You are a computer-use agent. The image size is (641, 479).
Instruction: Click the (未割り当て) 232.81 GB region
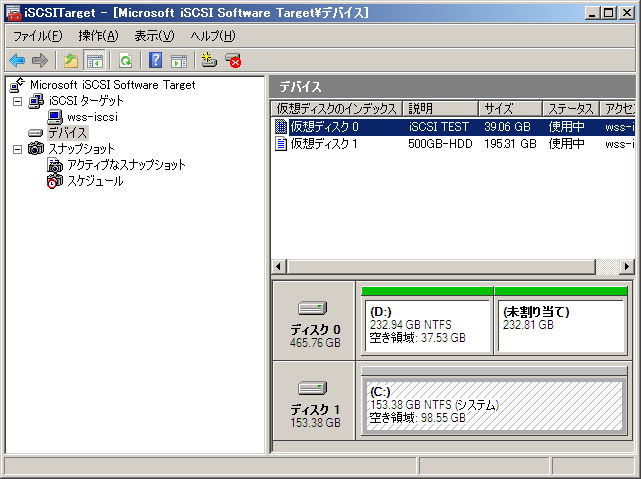click(x=561, y=325)
